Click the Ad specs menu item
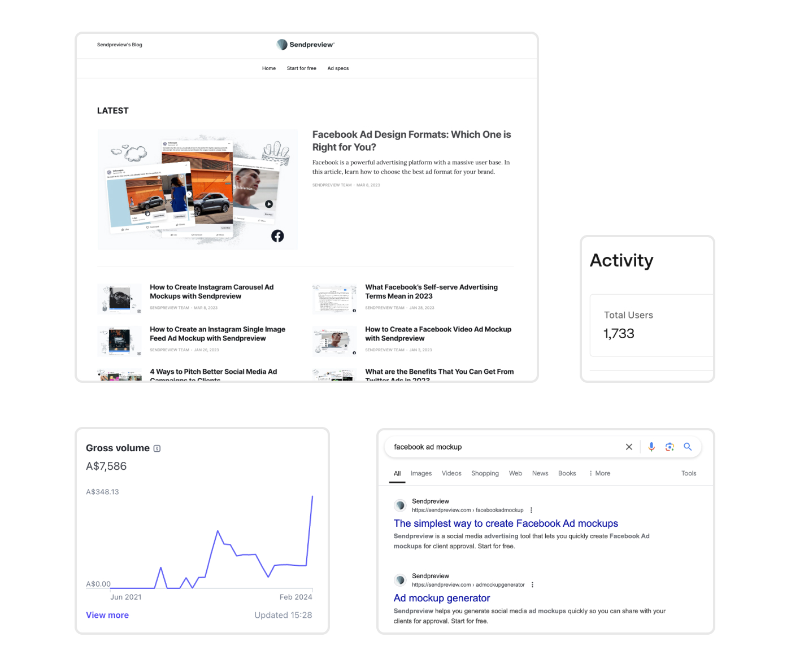 pyautogui.click(x=338, y=68)
